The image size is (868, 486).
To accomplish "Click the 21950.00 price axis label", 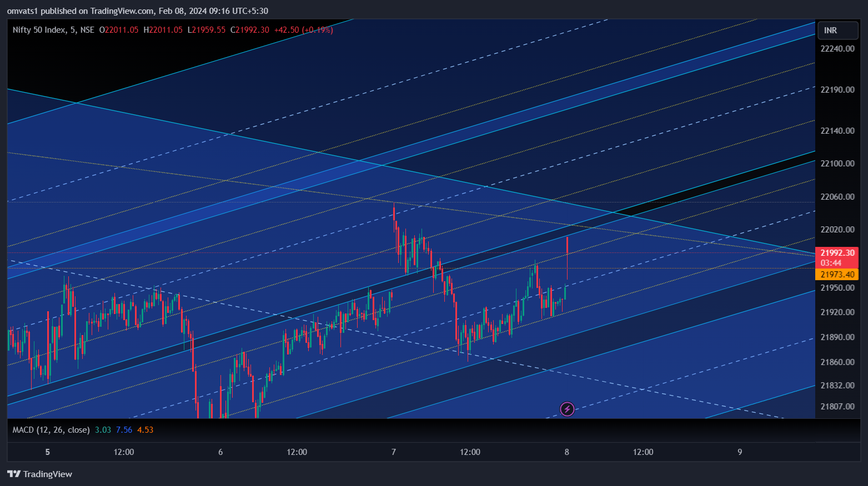I will pyautogui.click(x=837, y=288).
